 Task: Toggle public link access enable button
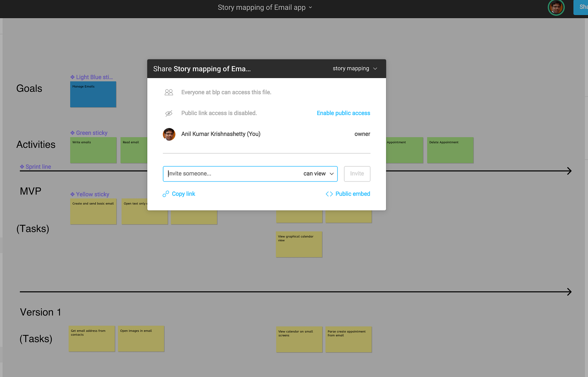pyautogui.click(x=343, y=113)
